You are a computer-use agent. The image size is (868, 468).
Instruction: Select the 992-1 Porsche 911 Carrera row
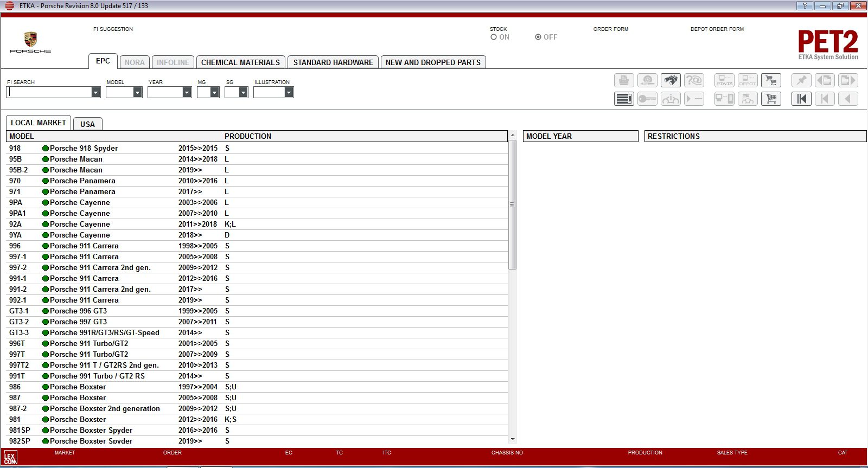(257, 300)
